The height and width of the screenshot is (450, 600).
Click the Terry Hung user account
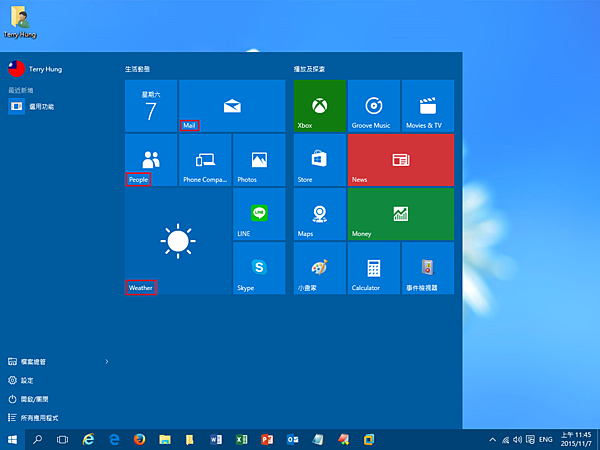(35, 70)
